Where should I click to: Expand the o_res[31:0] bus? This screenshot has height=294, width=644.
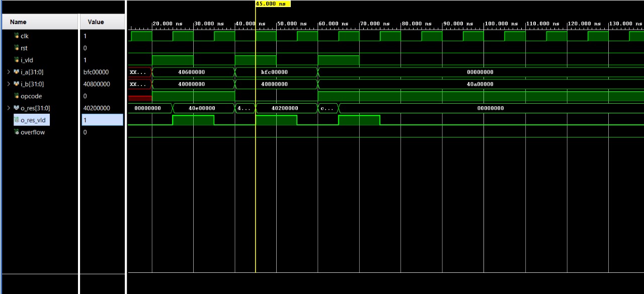click(x=9, y=108)
